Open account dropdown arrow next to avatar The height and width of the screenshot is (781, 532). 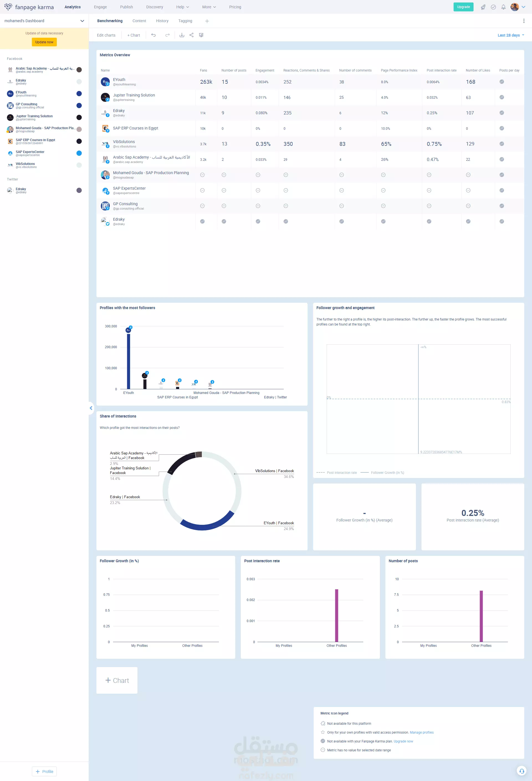[x=523, y=7]
